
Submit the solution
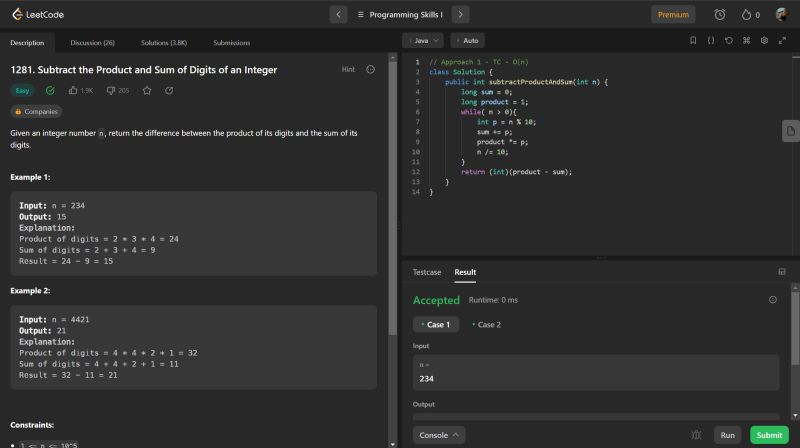pyautogui.click(x=769, y=435)
